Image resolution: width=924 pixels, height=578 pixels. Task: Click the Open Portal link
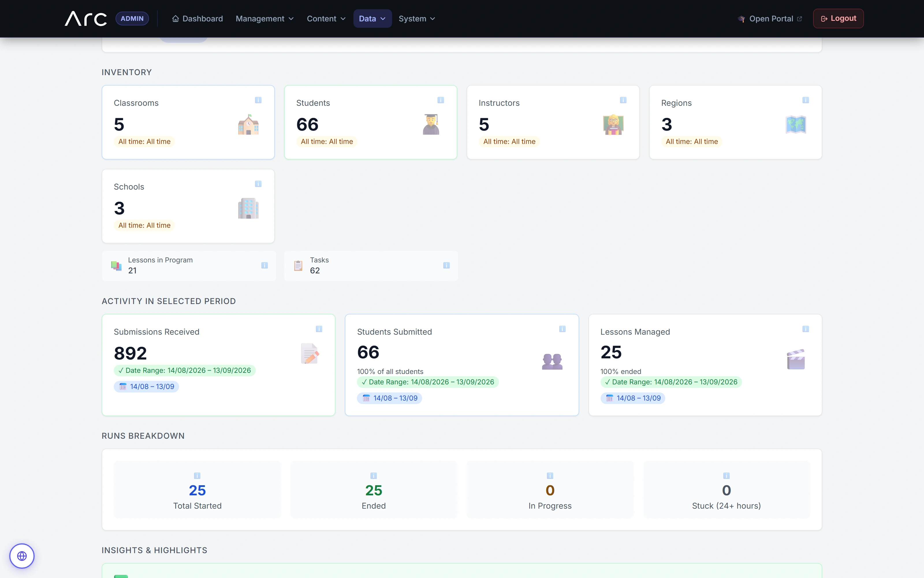tap(770, 18)
